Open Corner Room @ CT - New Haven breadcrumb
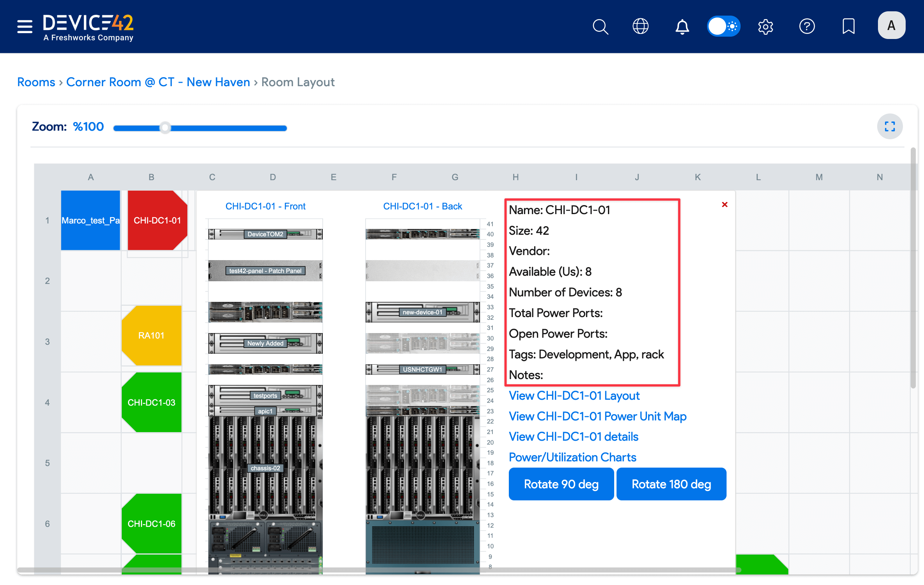 pos(158,82)
